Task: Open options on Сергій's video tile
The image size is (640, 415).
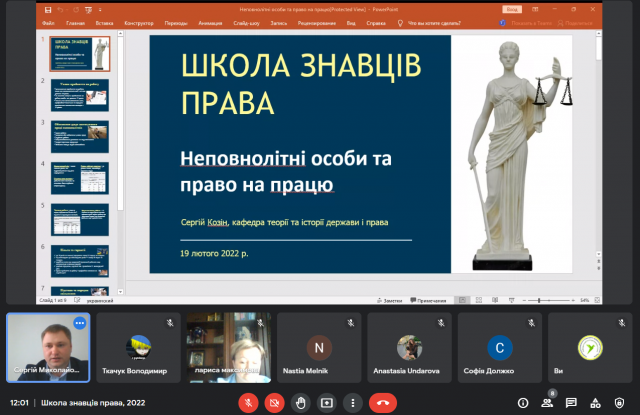Action: [79, 324]
